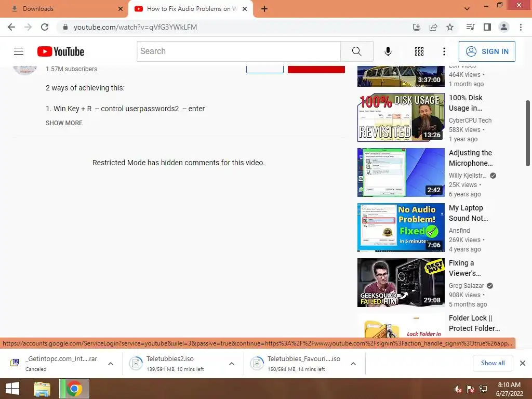Viewport: 532px width, 399px height.
Task: Bookmark this page with the star icon
Action: [450, 27]
